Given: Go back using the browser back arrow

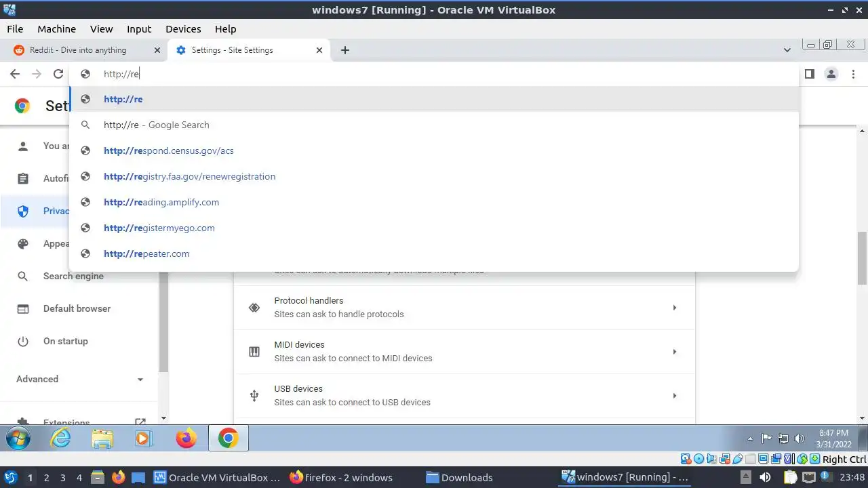Looking at the screenshot, I should 15,74.
